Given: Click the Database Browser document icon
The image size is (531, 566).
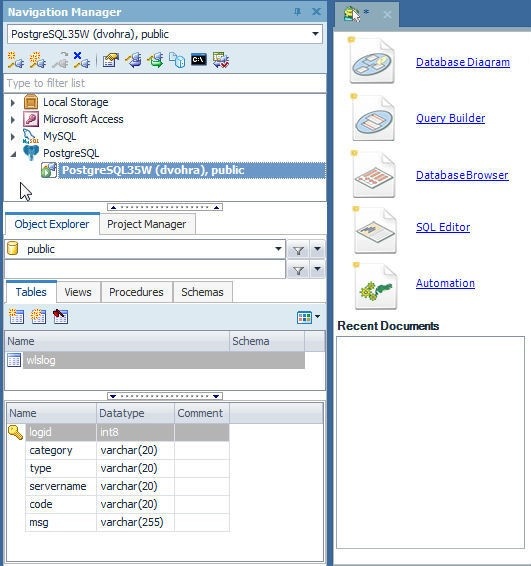Looking at the screenshot, I should coord(374,175).
